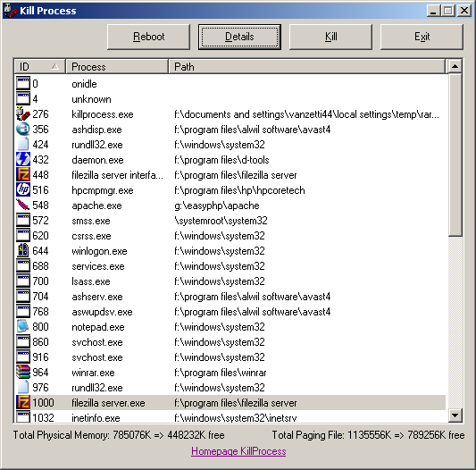Click the avast ashdisp.exe icon
The height and width of the screenshot is (470, 476).
[23, 130]
